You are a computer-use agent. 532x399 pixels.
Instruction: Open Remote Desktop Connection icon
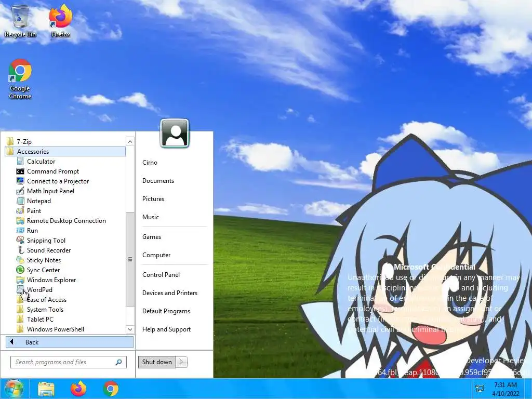tap(20, 220)
